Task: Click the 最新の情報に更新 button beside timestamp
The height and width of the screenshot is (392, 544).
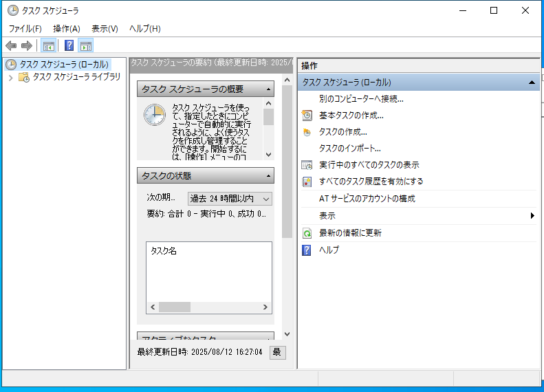Action: click(x=277, y=352)
